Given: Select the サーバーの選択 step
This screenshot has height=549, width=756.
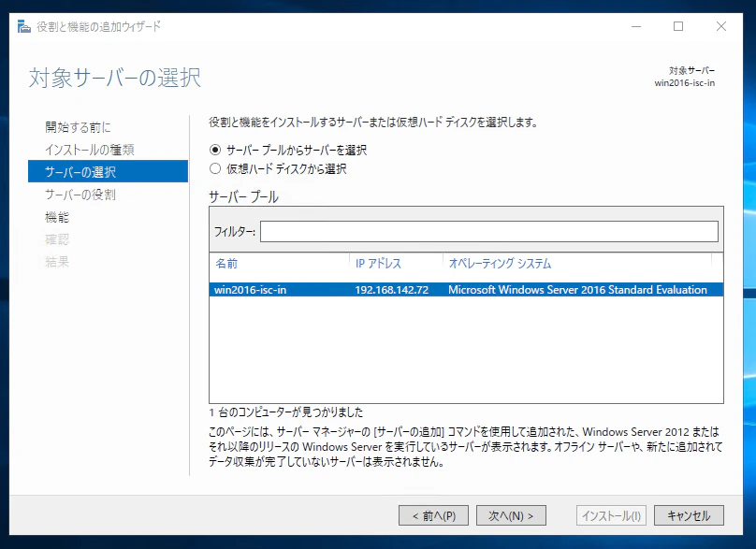Looking at the screenshot, I should coord(108,171).
